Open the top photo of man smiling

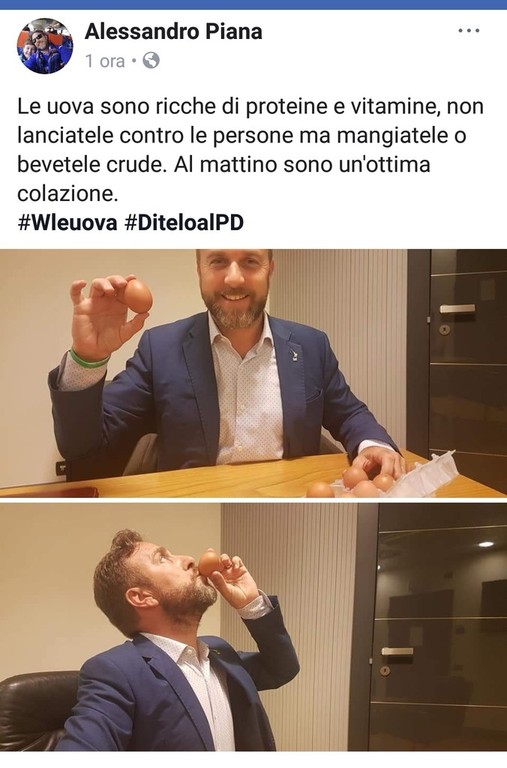[x=253, y=373]
